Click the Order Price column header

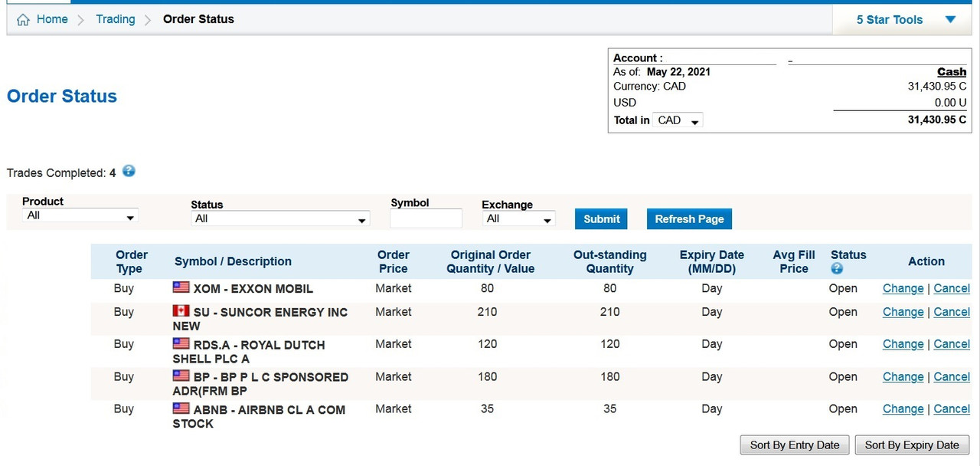(394, 261)
